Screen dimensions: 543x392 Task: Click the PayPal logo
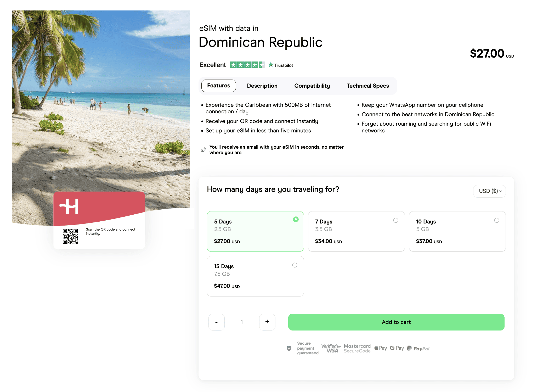point(418,349)
